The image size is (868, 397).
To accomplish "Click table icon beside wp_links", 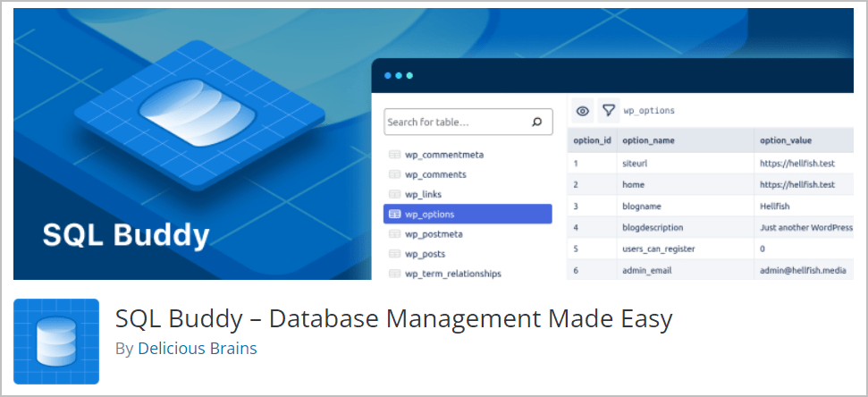I will click(x=394, y=194).
